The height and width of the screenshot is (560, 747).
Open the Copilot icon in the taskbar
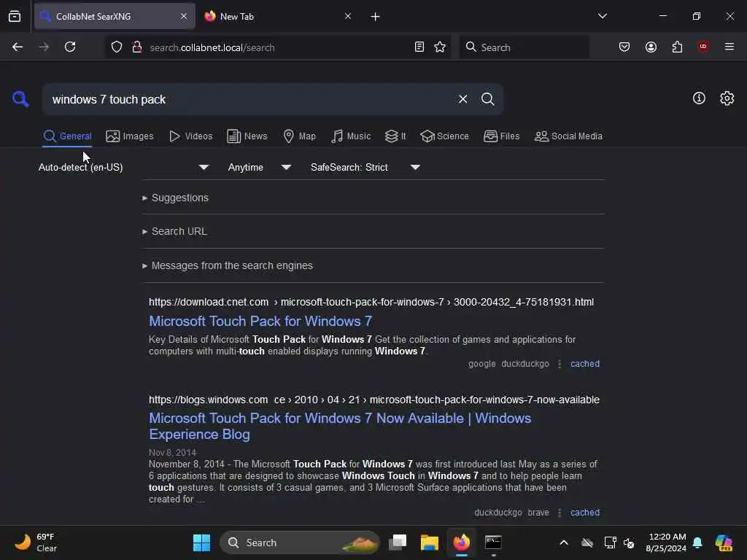[724, 542]
